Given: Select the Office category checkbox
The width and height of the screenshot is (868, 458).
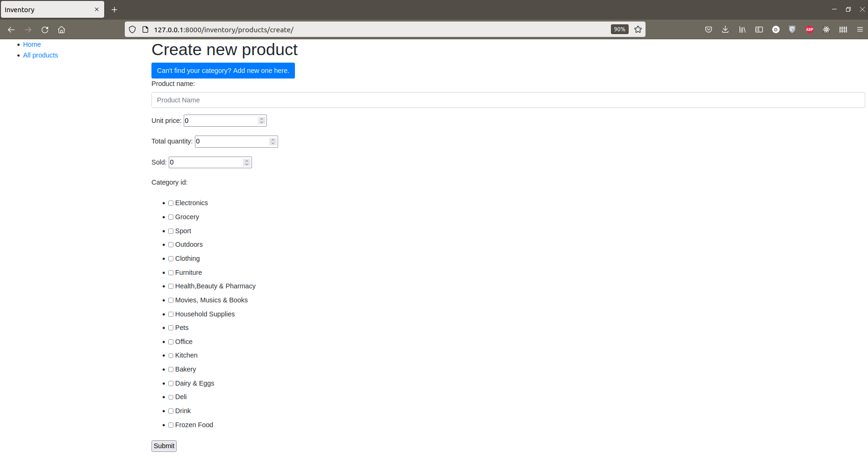Looking at the screenshot, I should [171, 342].
